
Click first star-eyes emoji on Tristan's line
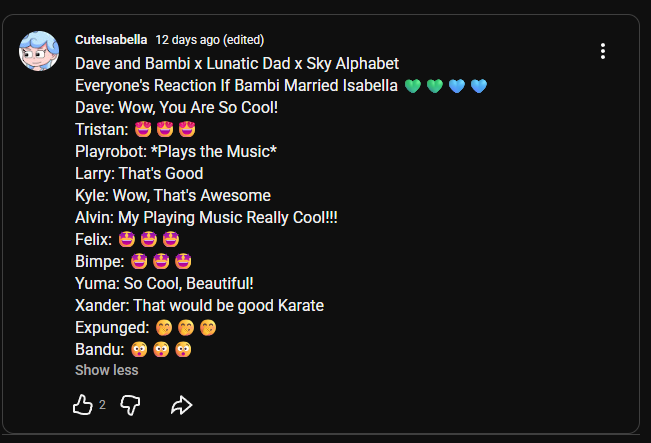[142, 129]
